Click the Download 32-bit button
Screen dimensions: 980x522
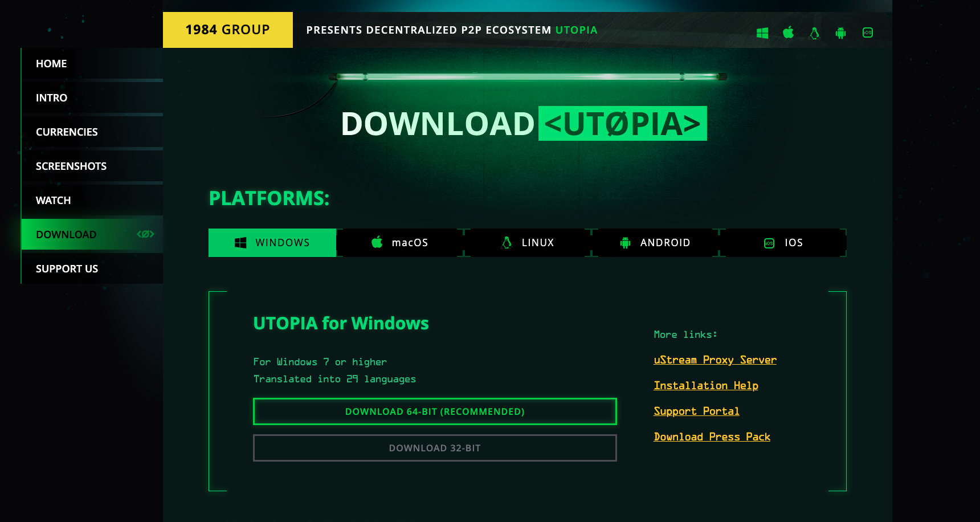click(435, 448)
